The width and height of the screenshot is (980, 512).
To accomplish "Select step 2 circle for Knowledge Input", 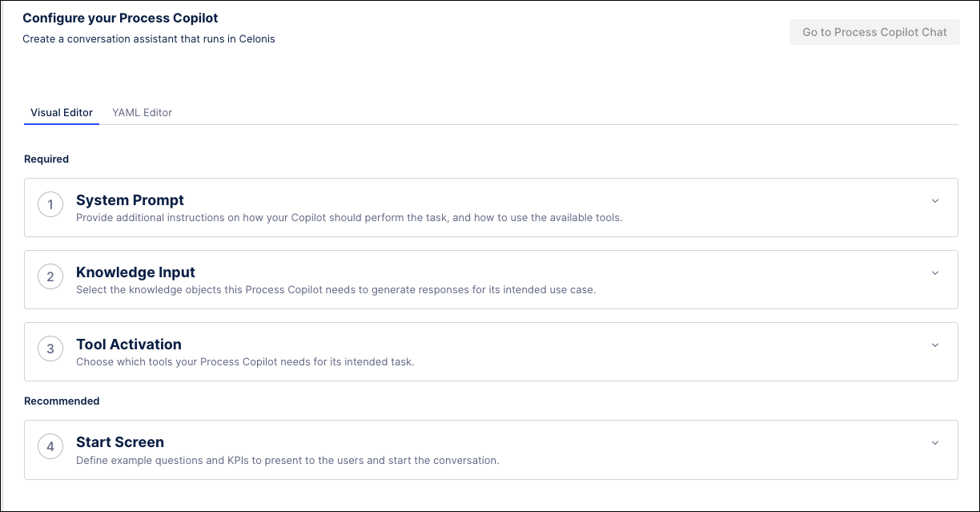I will tap(50, 277).
